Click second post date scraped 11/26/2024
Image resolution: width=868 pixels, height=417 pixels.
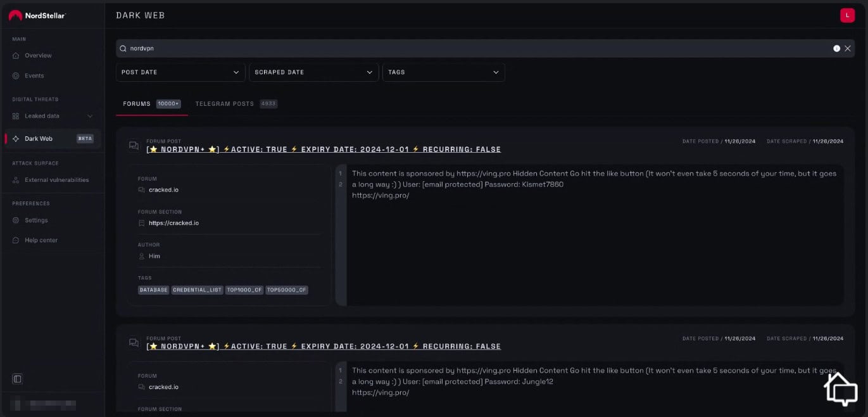click(x=828, y=338)
